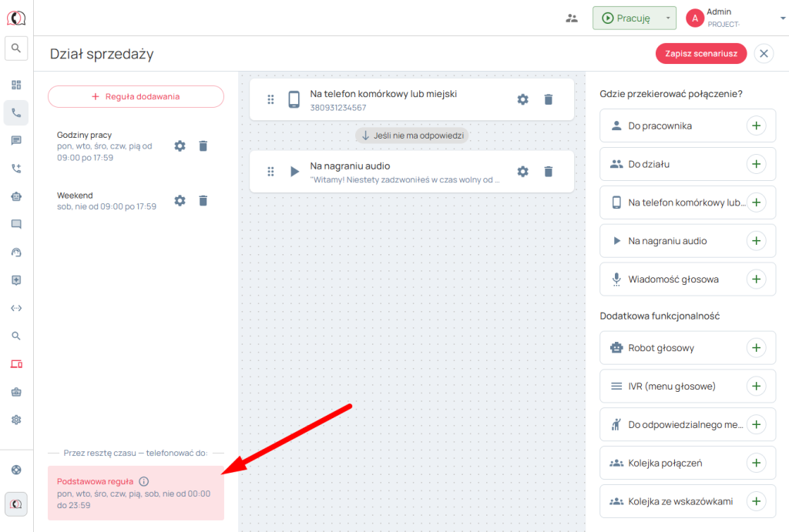
Task: Expand the Pracuję status dropdown arrow
Action: (668, 18)
